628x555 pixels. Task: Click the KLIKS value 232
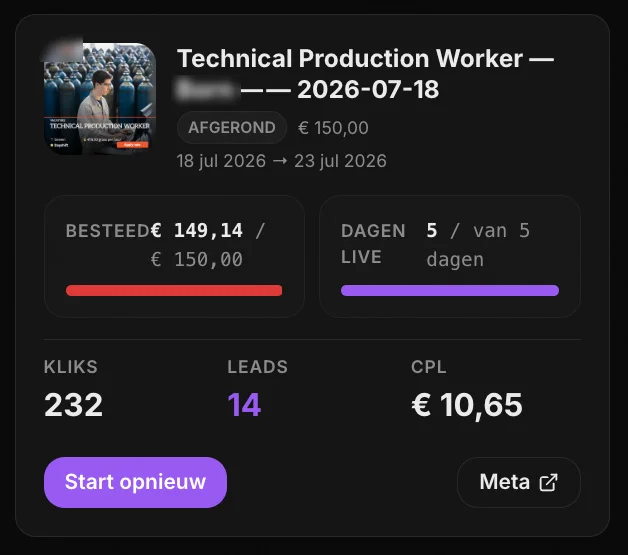[74, 405]
